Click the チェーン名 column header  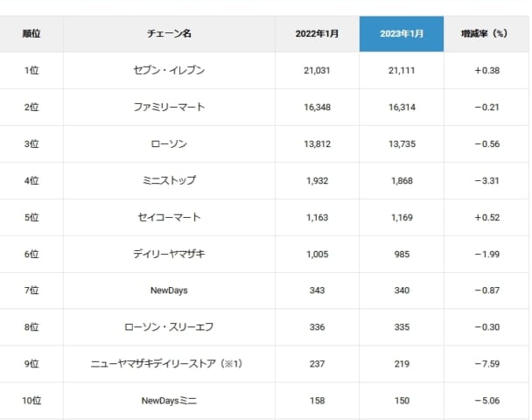pos(170,34)
